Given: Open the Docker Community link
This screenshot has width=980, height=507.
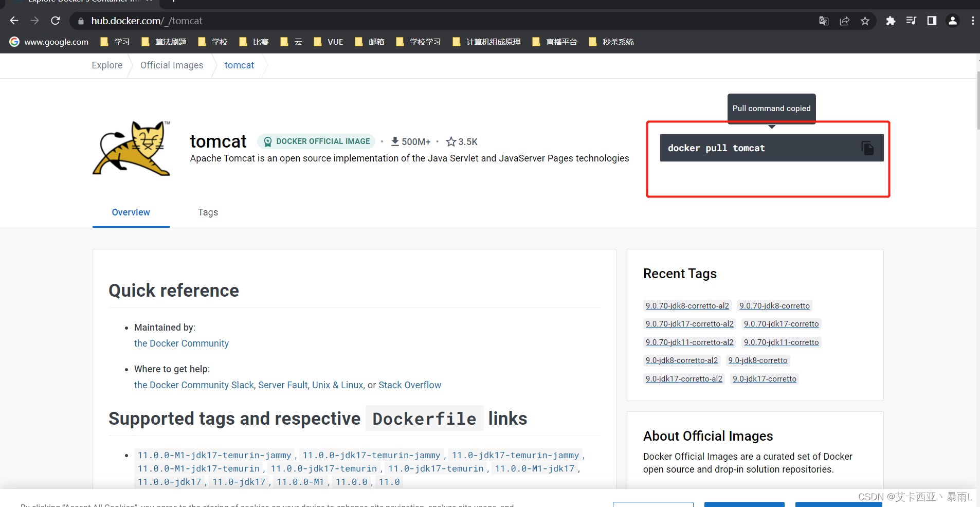Looking at the screenshot, I should tap(182, 343).
